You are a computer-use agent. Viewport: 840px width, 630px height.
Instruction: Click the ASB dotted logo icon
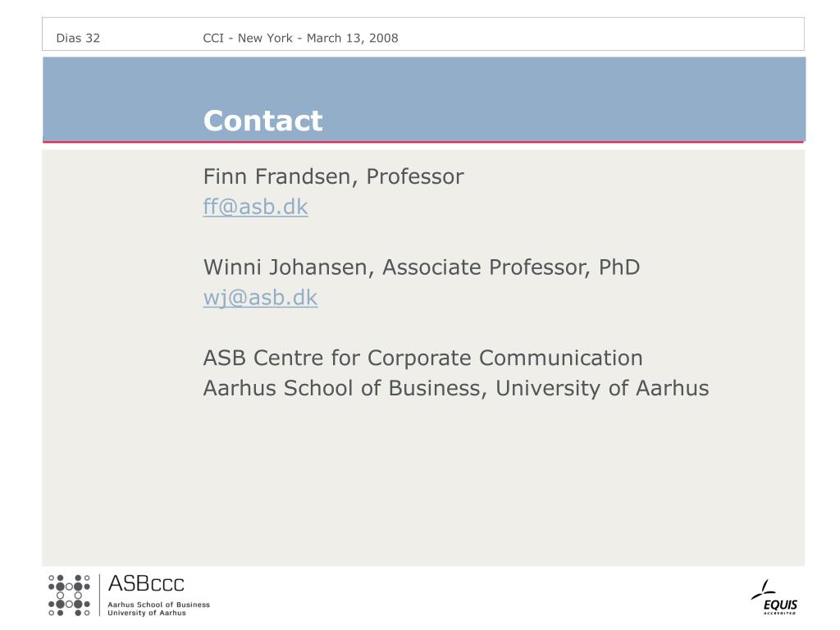point(69,596)
